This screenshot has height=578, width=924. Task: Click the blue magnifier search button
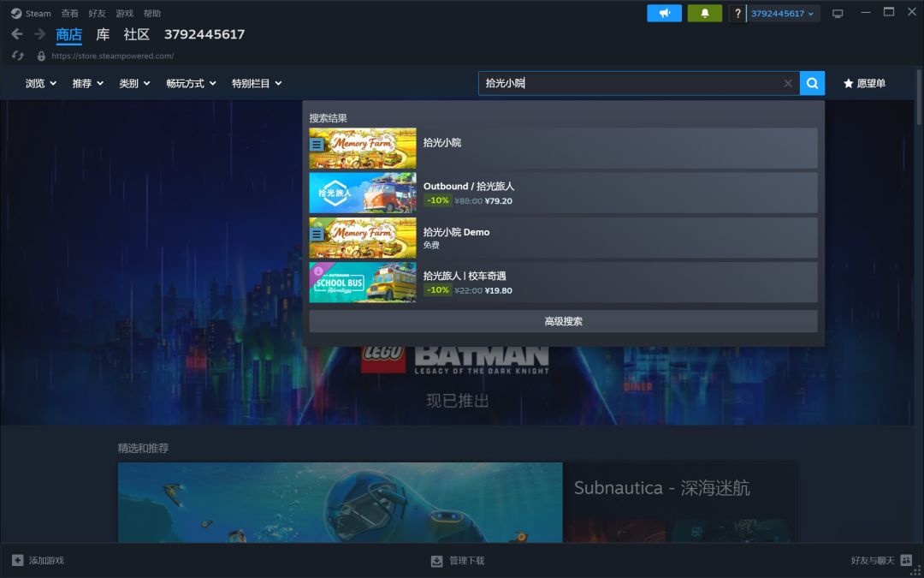812,83
